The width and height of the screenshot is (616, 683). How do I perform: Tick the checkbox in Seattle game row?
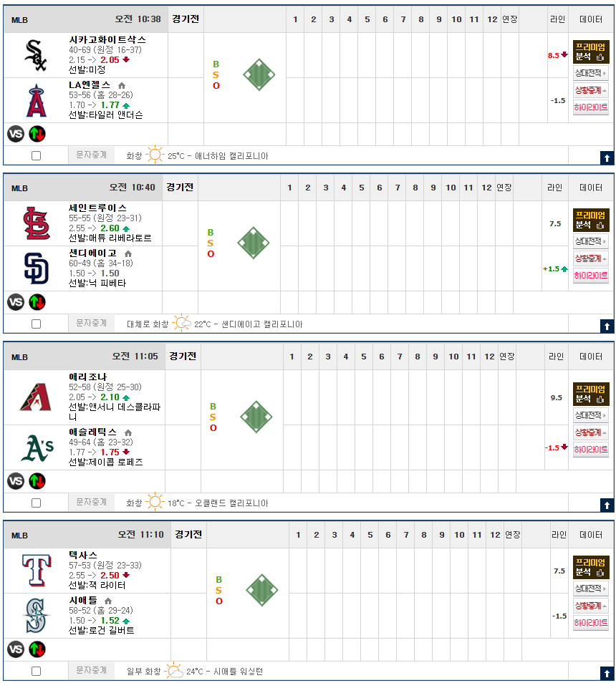click(36, 672)
